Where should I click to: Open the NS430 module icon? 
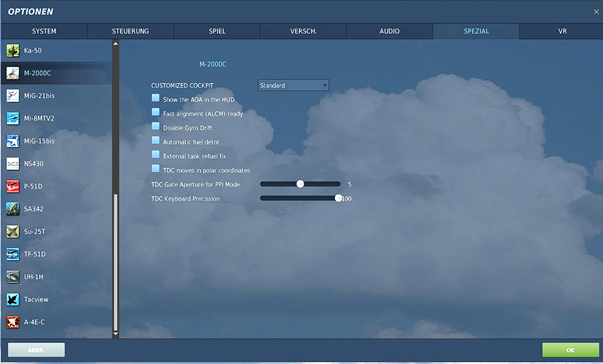pyautogui.click(x=13, y=164)
